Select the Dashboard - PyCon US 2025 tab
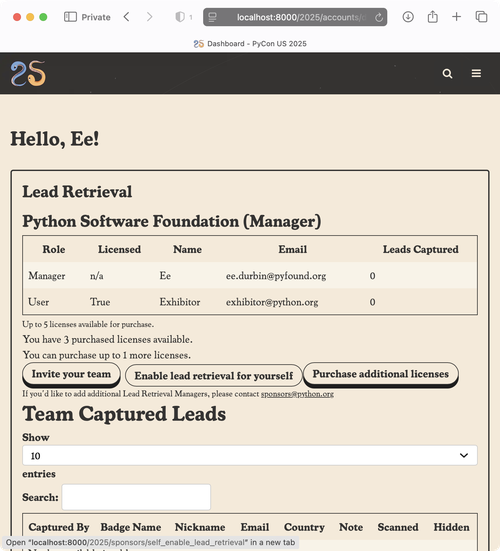Viewport: 500px width, 551px height. pos(250,44)
